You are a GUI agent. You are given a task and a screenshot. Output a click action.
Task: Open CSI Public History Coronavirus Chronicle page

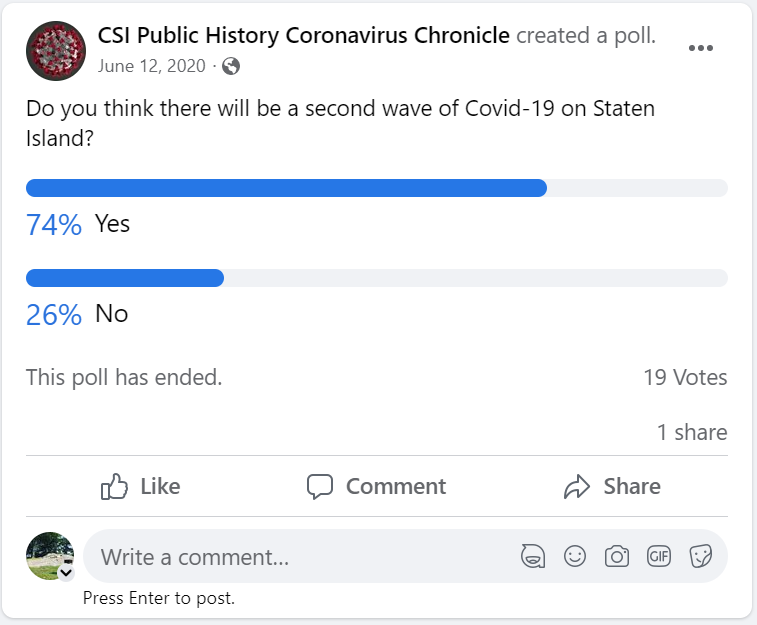(304, 36)
